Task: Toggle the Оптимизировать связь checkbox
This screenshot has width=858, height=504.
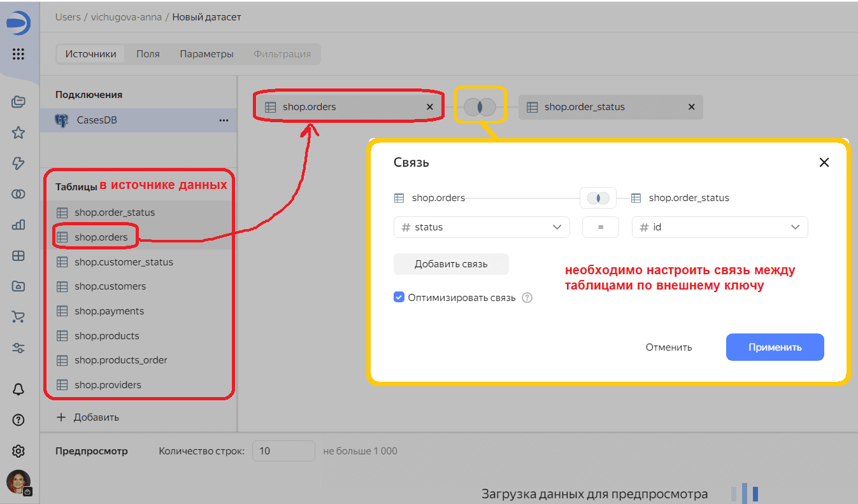Action: click(399, 297)
